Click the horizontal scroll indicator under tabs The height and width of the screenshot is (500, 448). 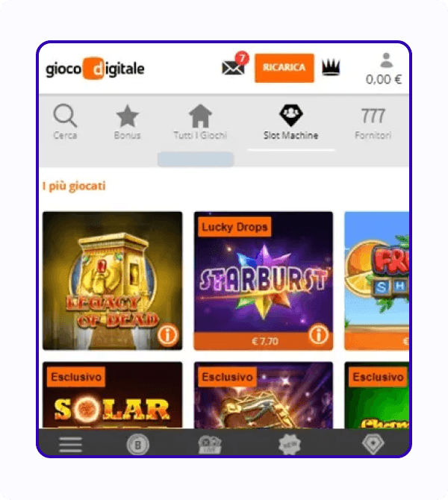pos(196,159)
